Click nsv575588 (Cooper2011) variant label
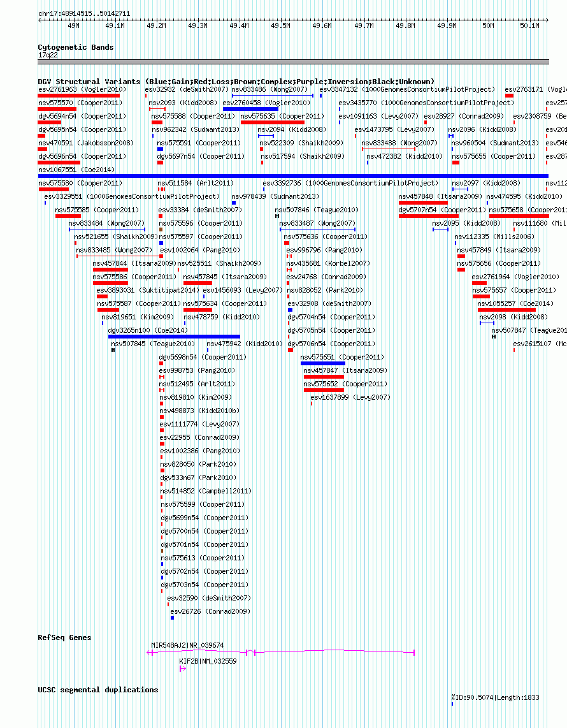Image resolution: width=567 pixels, height=728 pixels. pyautogui.click(x=194, y=116)
